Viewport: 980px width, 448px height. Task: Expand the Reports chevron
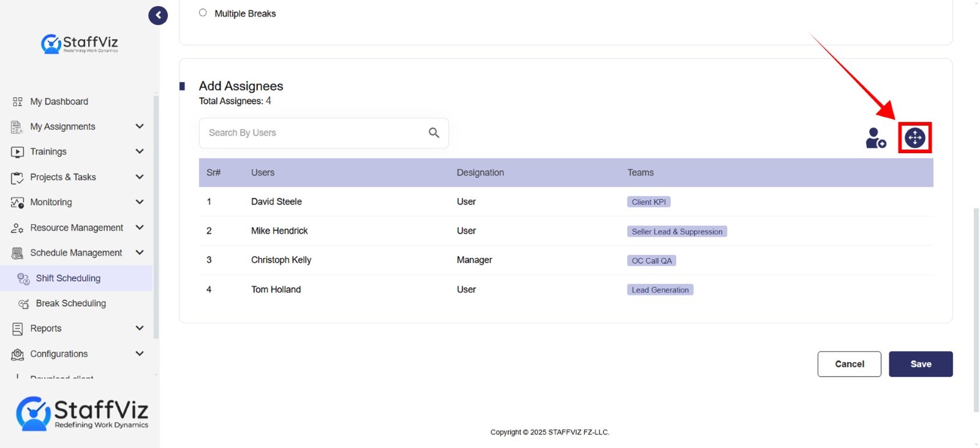tap(140, 328)
